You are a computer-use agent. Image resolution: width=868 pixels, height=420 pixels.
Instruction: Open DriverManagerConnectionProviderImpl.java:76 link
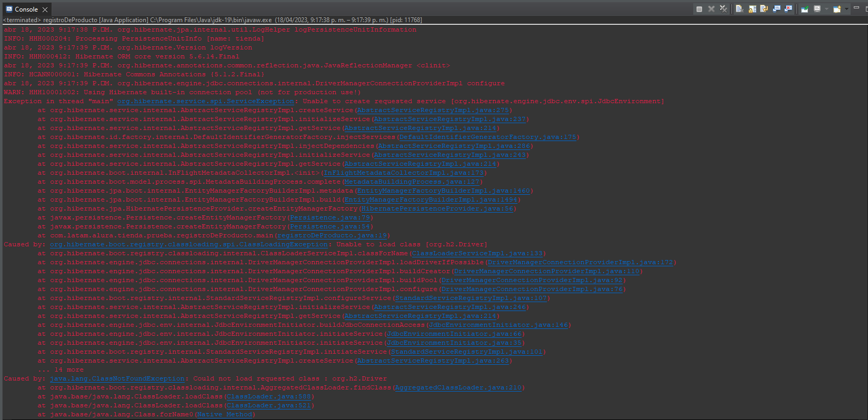532,289
